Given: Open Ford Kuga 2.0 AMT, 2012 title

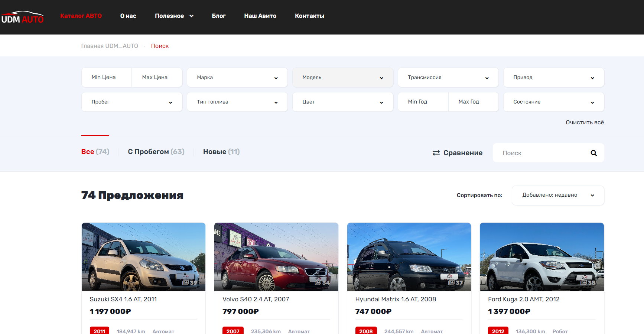Looking at the screenshot, I should pyautogui.click(x=524, y=299).
